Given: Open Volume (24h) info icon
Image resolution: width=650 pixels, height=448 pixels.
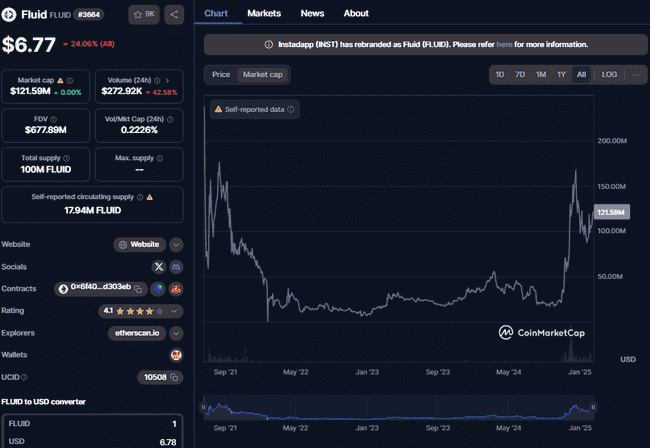Looking at the screenshot, I should [157, 80].
